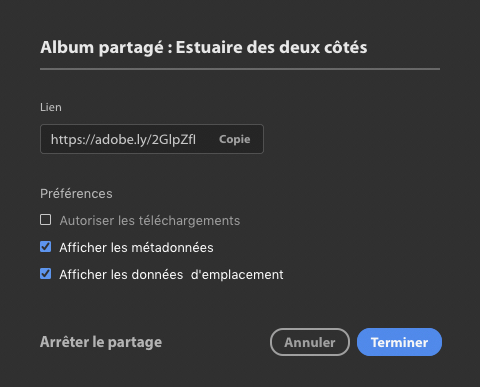Click the https://adobe.ly/2GlpZfl URL text
480x387 pixels.
(123, 140)
